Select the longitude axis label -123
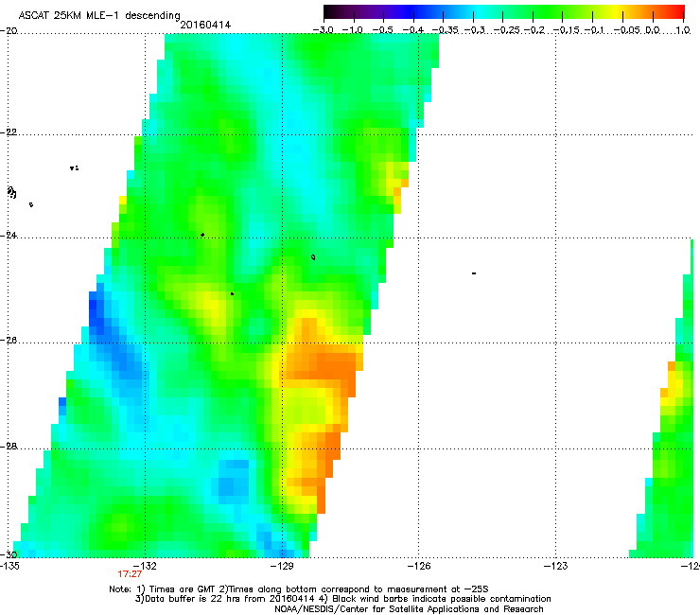Image resolution: width=700 pixels, height=615 pixels. tap(556, 566)
